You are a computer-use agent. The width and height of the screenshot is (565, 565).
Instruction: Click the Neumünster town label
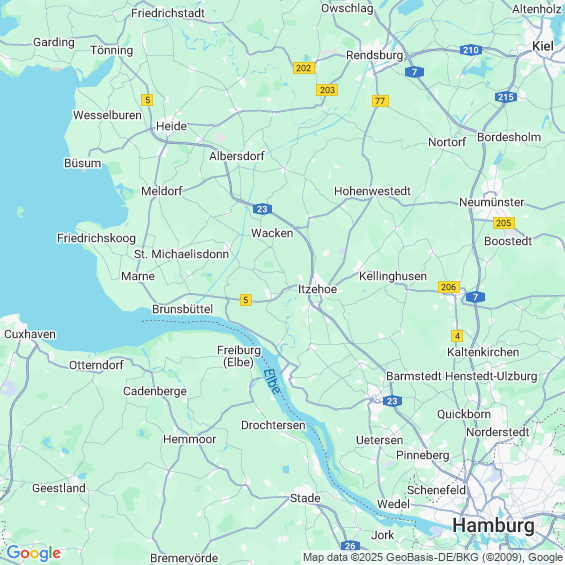tap(491, 202)
